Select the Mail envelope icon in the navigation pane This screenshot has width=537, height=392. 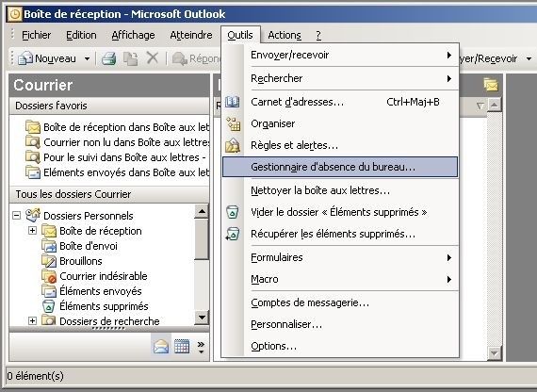pyautogui.click(x=161, y=346)
